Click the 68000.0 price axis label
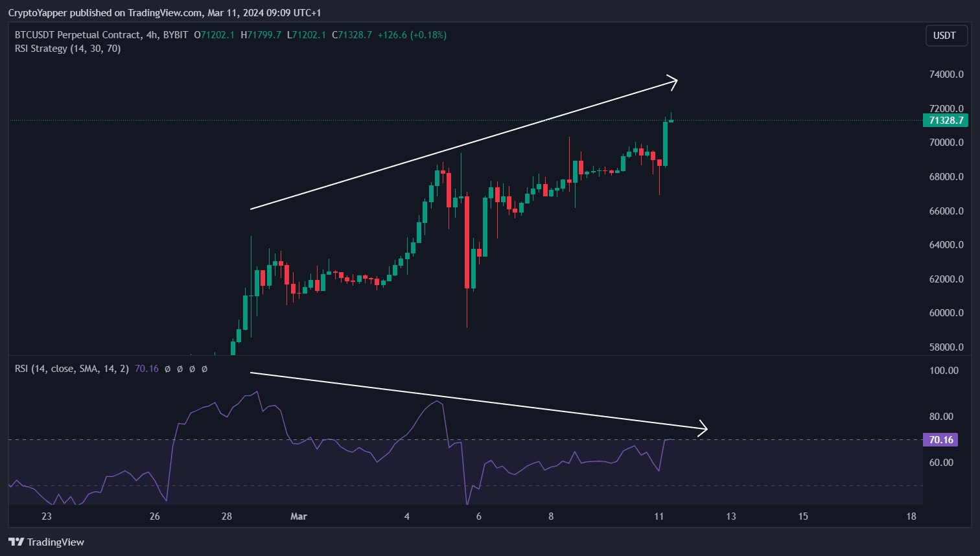Viewport: 980px width, 556px height. (x=946, y=177)
